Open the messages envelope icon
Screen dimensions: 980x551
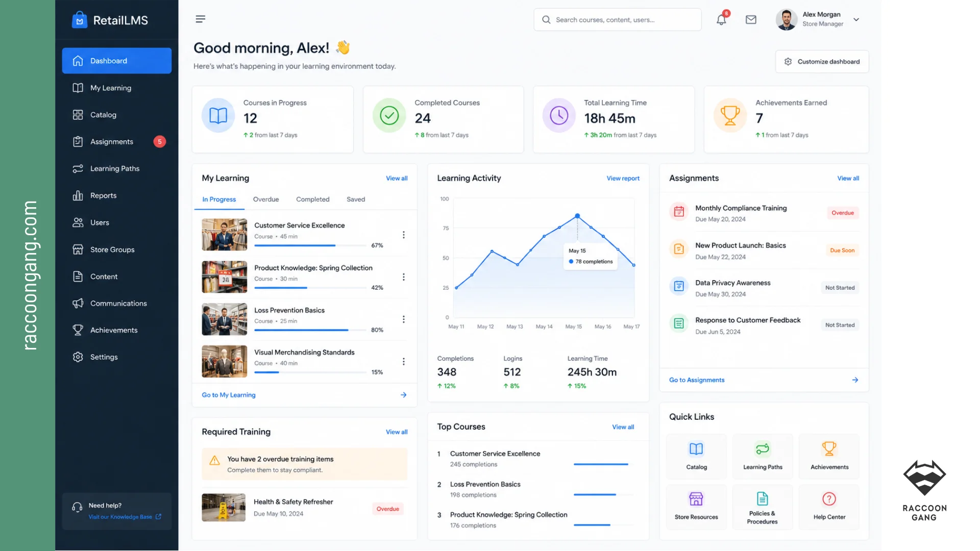coord(751,19)
